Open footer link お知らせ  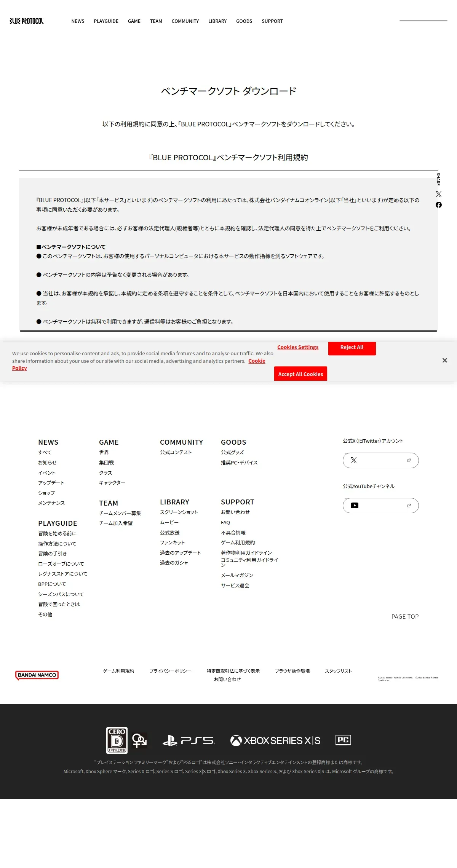(47, 463)
